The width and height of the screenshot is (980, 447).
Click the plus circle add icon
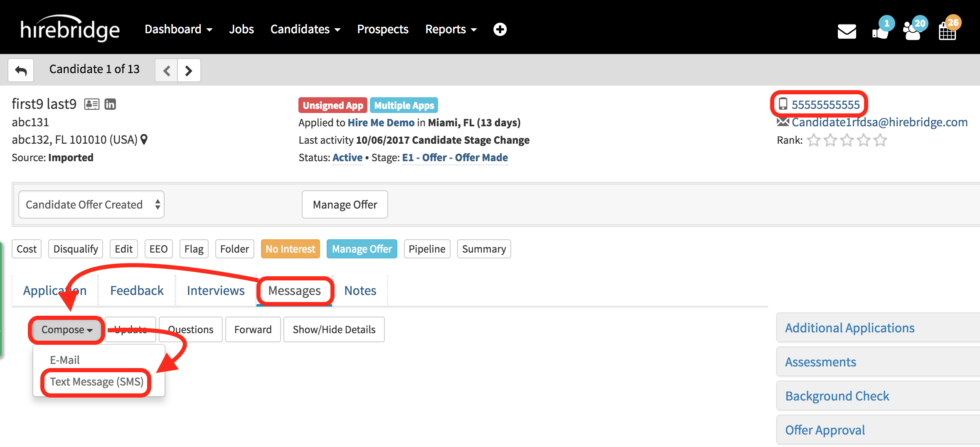click(500, 29)
